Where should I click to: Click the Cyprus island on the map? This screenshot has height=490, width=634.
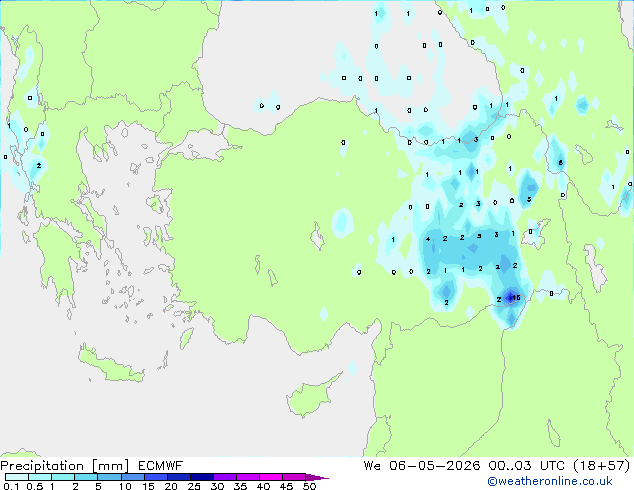tap(311, 396)
